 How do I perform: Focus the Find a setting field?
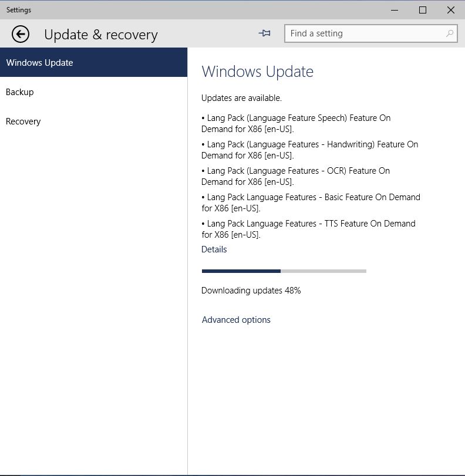(371, 33)
